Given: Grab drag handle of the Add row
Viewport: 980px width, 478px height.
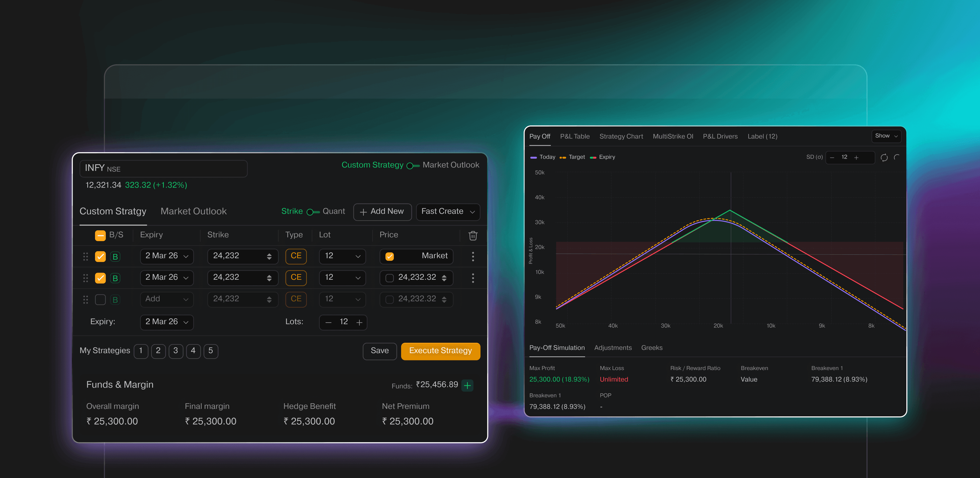Looking at the screenshot, I should pos(86,300).
